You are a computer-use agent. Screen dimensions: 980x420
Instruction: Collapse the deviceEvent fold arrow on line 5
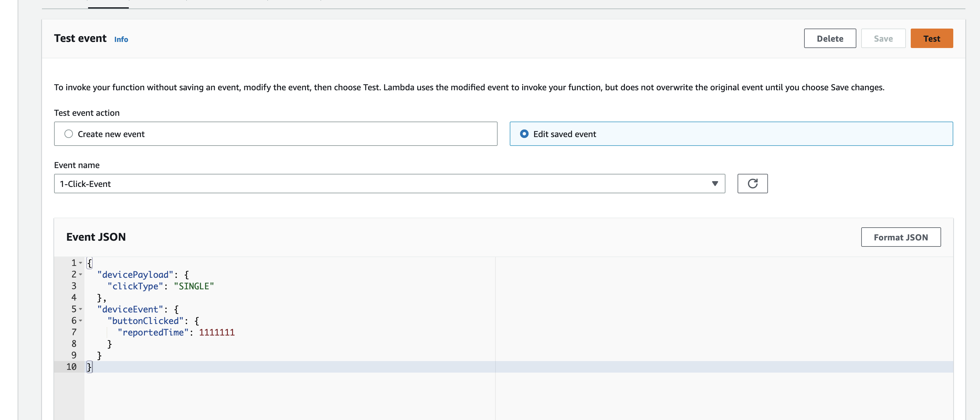point(80,309)
